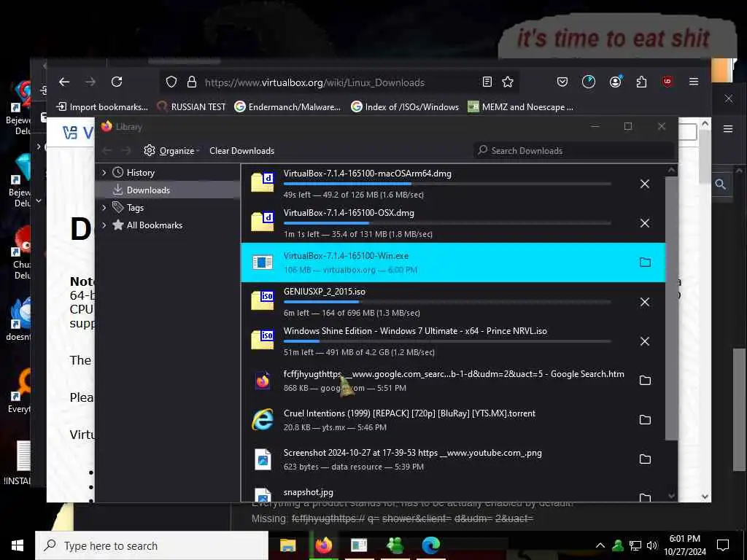
Task: Click Firefox icon in taskbar
Action: click(x=323, y=545)
